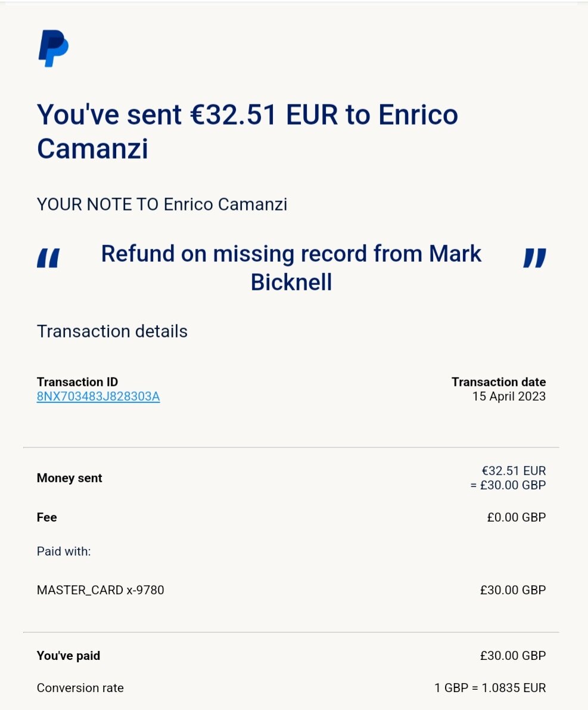The image size is (588, 710).
Task: Click the note text 'Refund on missing record'
Action: [234, 253]
